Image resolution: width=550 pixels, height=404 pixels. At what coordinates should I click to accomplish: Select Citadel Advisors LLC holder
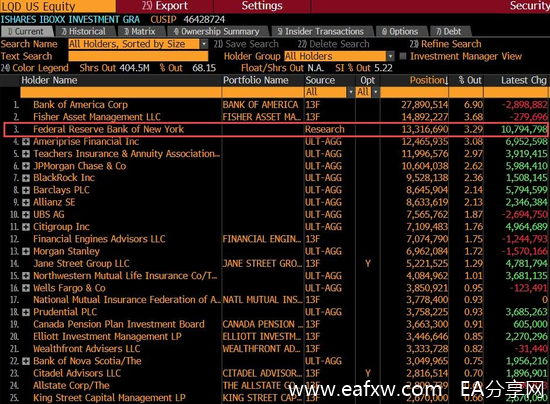(77, 373)
